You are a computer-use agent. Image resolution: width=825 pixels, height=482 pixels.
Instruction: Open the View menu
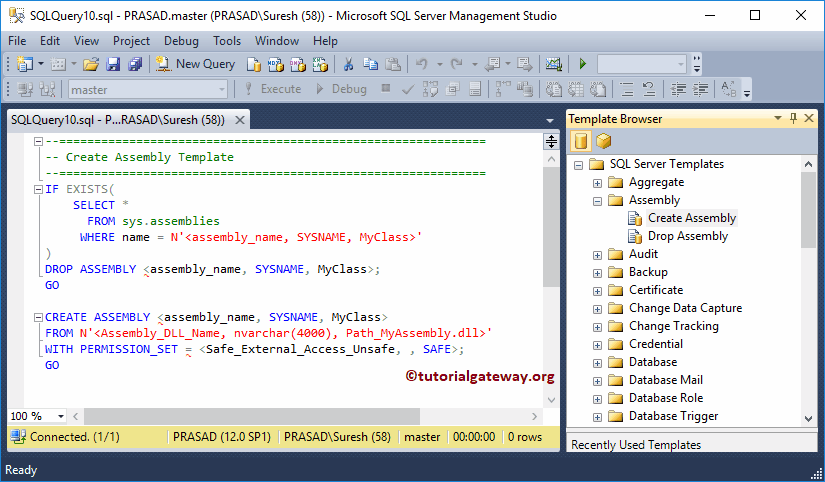point(86,41)
